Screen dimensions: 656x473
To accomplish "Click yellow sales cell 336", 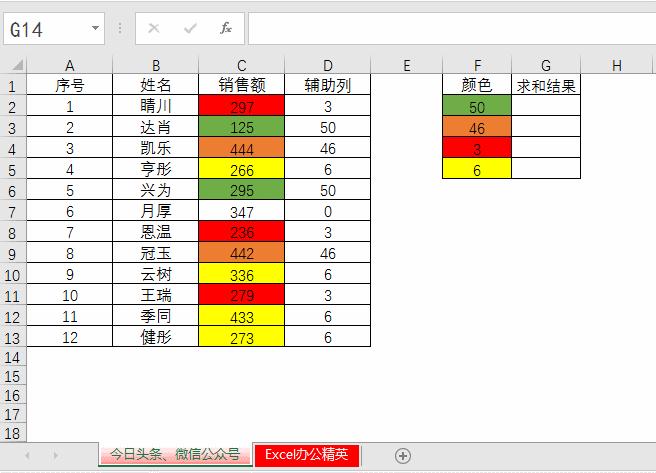I will coord(242,274).
